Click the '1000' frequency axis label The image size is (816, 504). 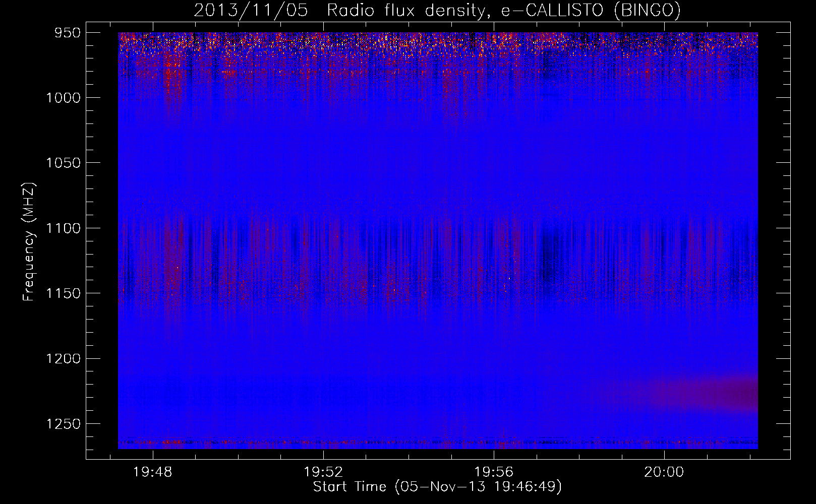point(63,97)
